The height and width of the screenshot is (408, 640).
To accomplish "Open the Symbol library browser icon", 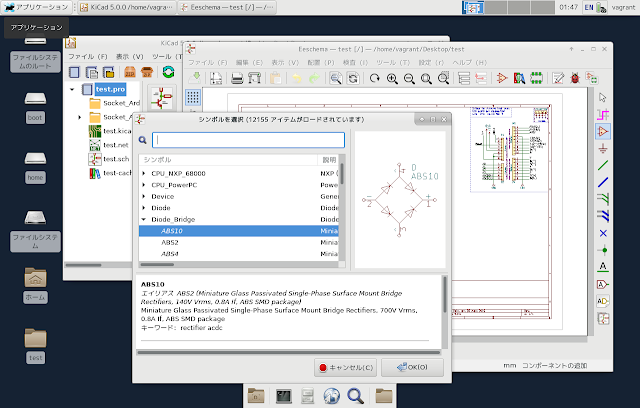I will point(519,78).
